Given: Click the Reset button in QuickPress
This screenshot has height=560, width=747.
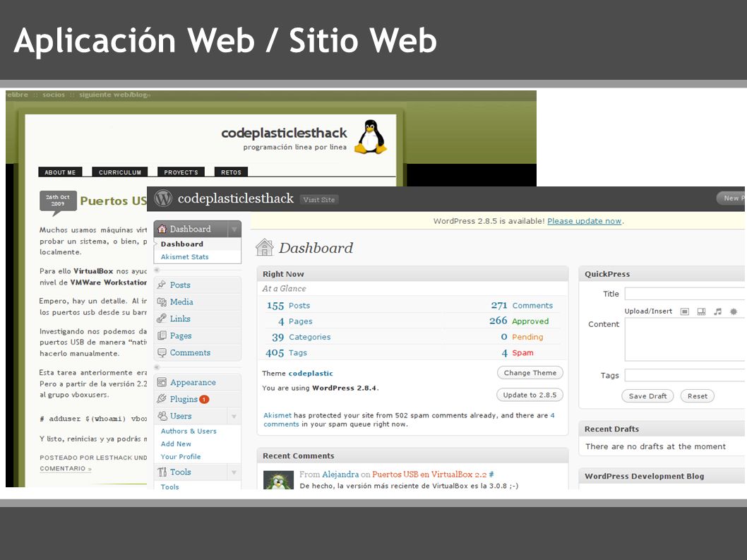Looking at the screenshot, I should (x=698, y=396).
